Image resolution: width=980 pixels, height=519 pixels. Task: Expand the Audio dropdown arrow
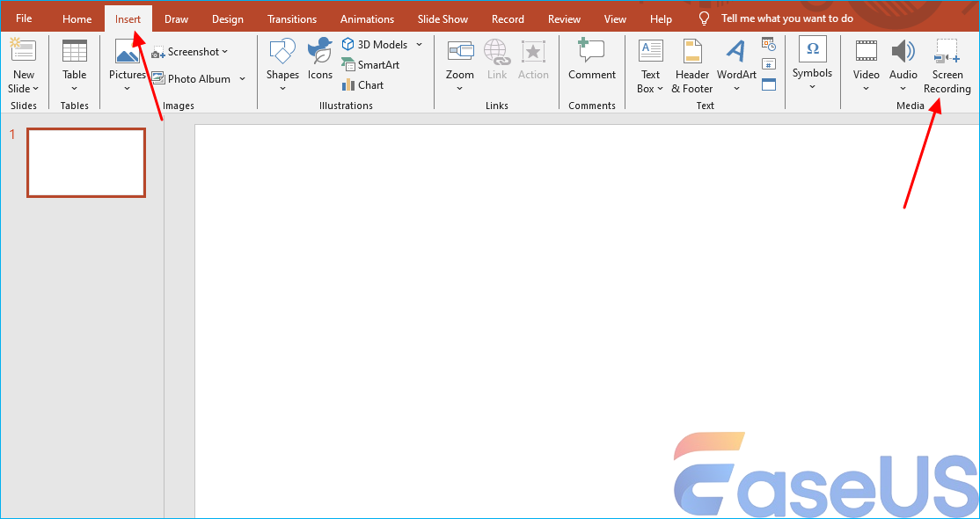903,89
